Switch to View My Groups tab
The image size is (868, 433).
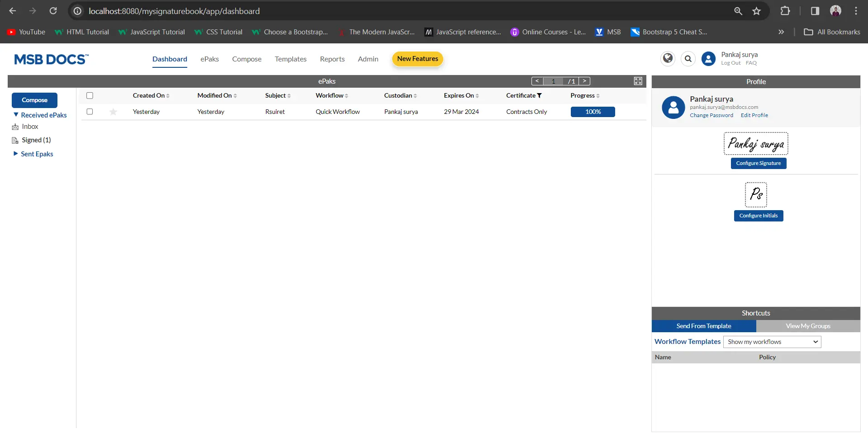(808, 326)
